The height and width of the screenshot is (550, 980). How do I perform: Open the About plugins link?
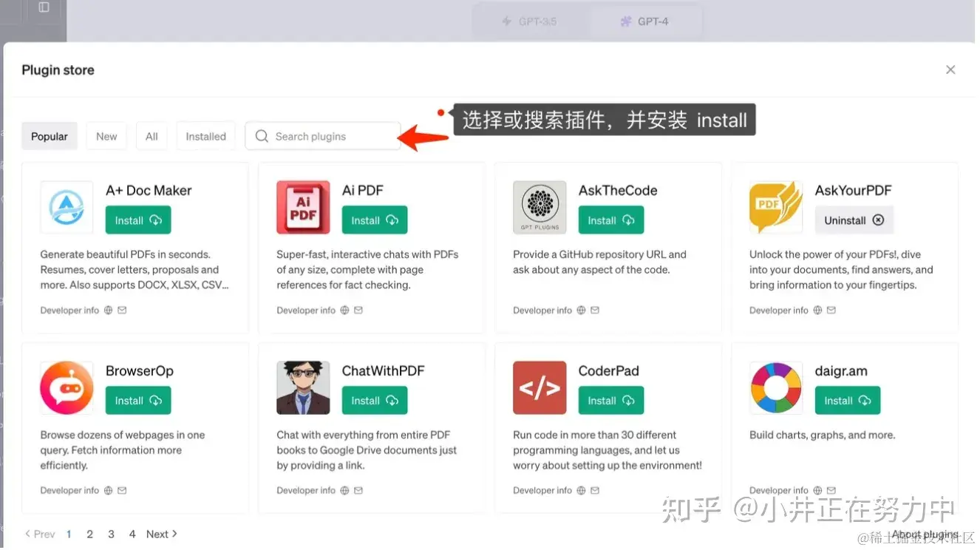click(925, 534)
